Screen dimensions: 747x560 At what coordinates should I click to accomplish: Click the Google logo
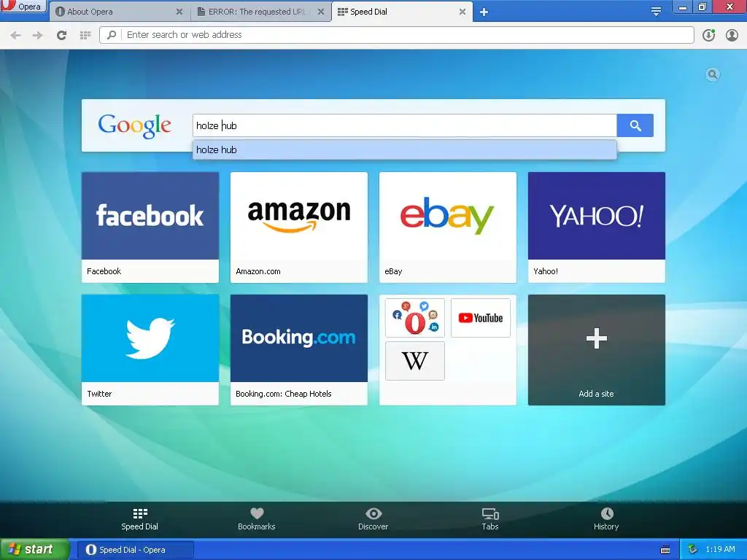click(x=134, y=125)
